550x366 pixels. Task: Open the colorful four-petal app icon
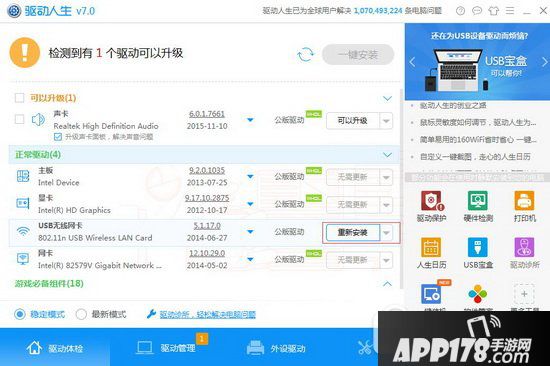pos(478,294)
